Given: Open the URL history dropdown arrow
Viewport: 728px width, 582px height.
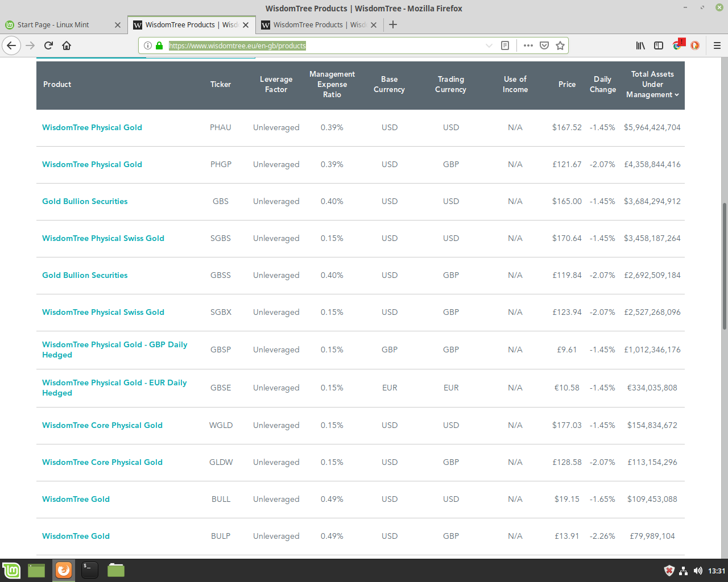Looking at the screenshot, I should tap(489, 45).
